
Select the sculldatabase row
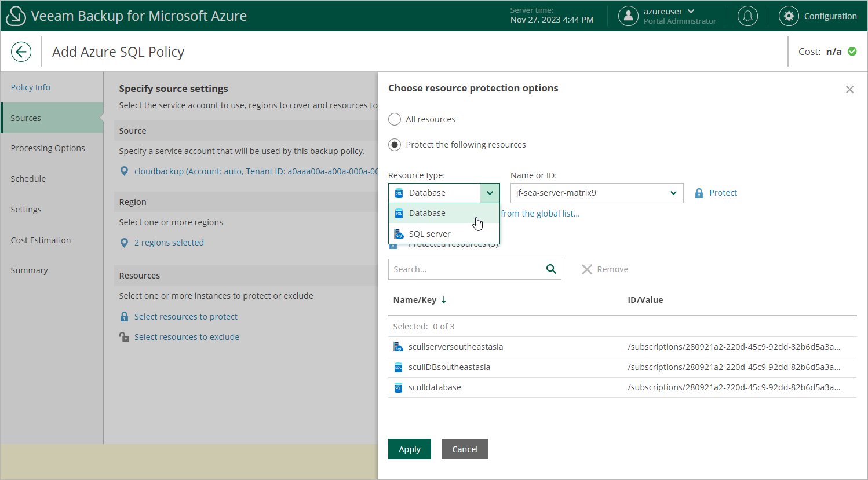pos(622,387)
